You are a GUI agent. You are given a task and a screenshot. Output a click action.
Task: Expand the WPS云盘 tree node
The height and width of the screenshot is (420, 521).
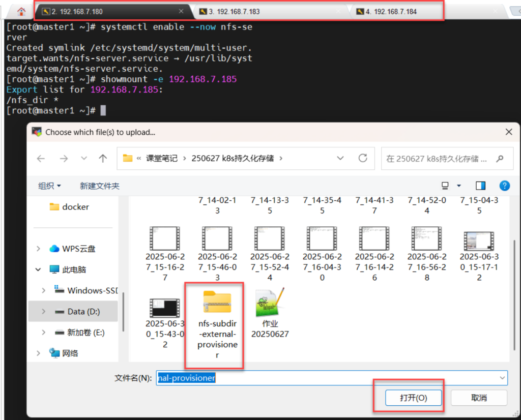[x=38, y=249]
